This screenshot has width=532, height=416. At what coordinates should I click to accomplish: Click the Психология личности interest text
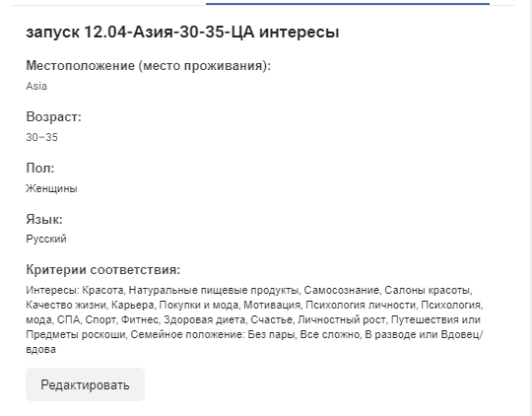click(361, 305)
